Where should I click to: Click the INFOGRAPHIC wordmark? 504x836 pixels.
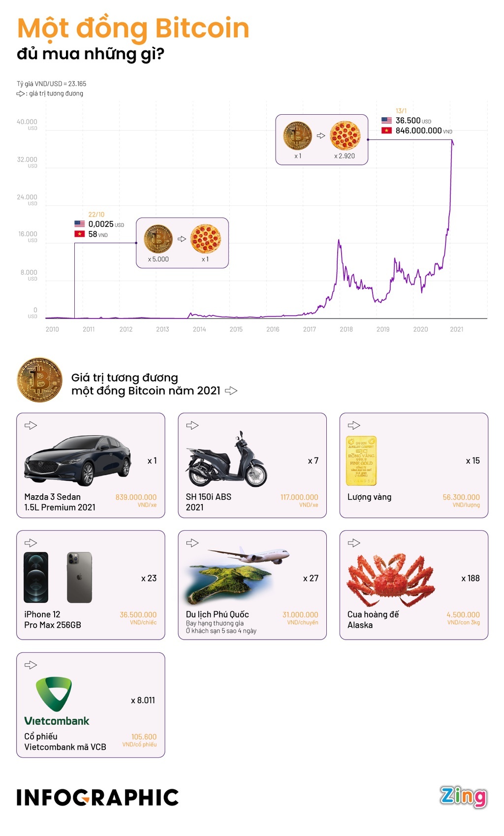[x=97, y=798]
